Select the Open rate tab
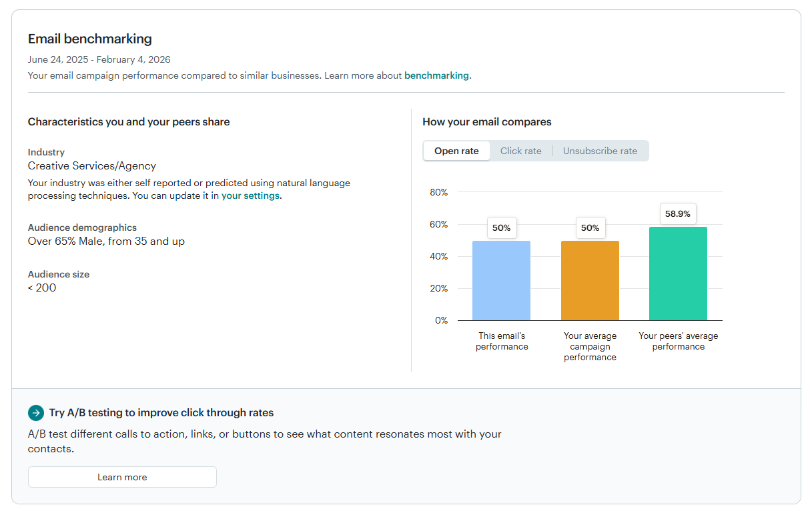Image resolution: width=812 pixels, height=515 pixels. tap(456, 151)
